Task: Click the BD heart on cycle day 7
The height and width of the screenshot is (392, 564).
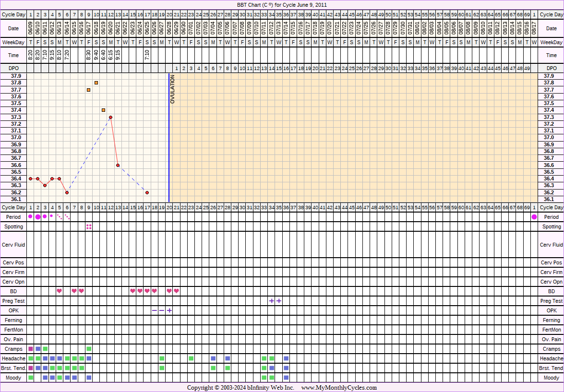Action: point(74,291)
